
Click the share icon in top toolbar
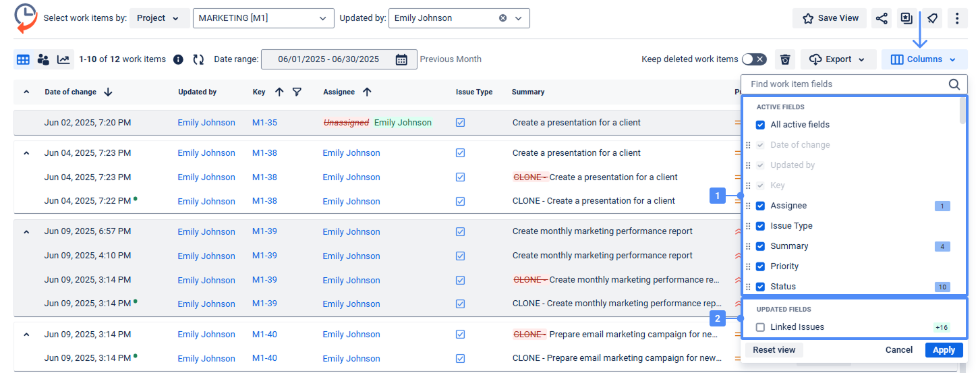882,18
